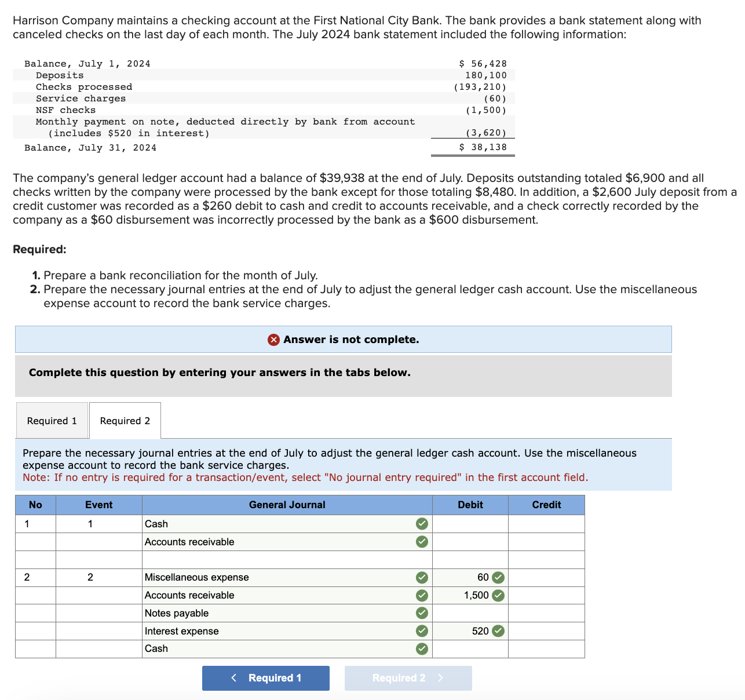
Task: Click the red X incomplete answer icon
Action: tap(274, 340)
